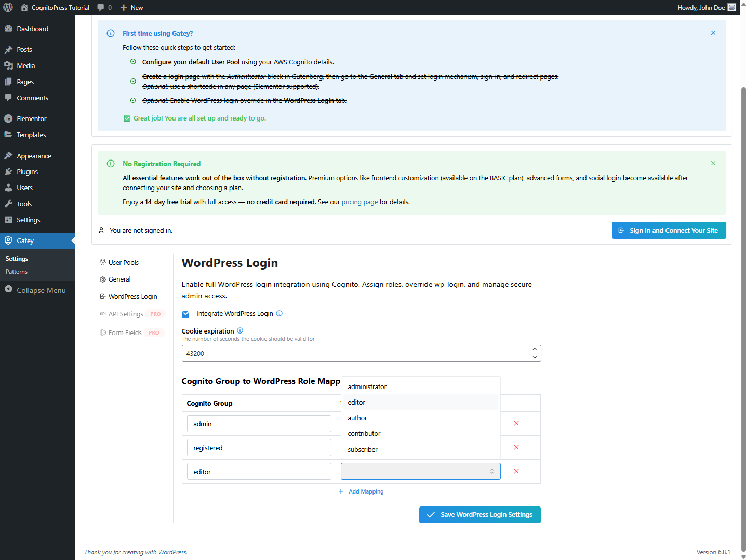Choose contributor from role dropdown

420,433
